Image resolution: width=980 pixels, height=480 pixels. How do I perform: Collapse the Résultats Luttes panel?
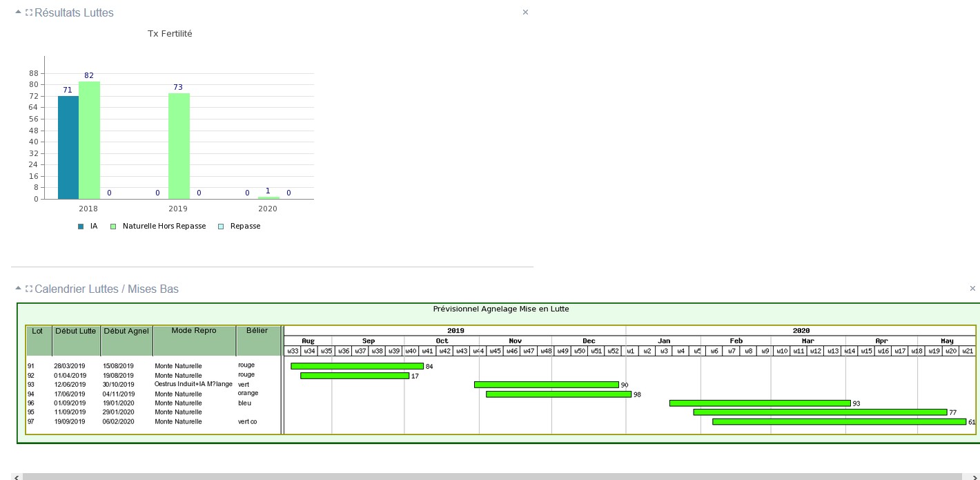pyautogui.click(x=18, y=12)
